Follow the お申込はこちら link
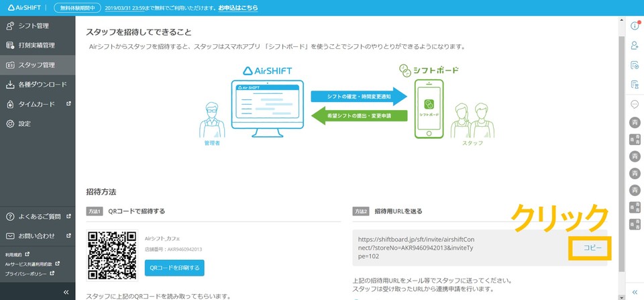 coord(237,8)
